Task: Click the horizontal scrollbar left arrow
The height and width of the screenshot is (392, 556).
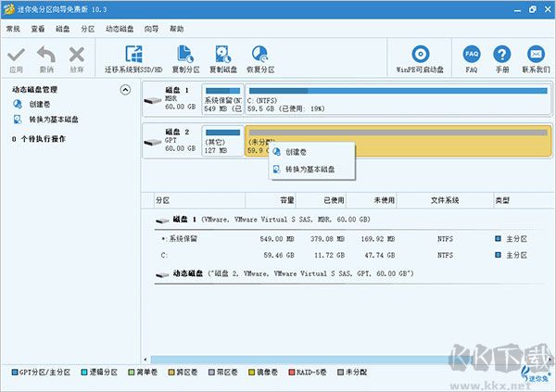Action: click(145, 360)
